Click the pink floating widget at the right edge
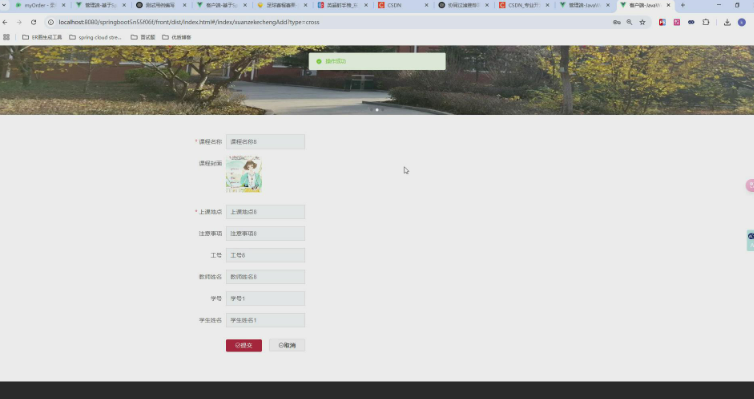The height and width of the screenshot is (399, 754). click(750, 186)
